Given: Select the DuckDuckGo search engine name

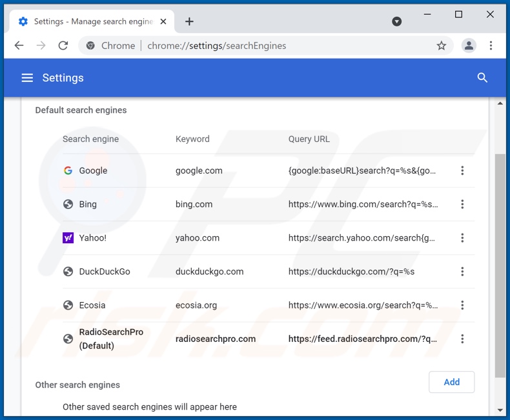Looking at the screenshot, I should [105, 272].
